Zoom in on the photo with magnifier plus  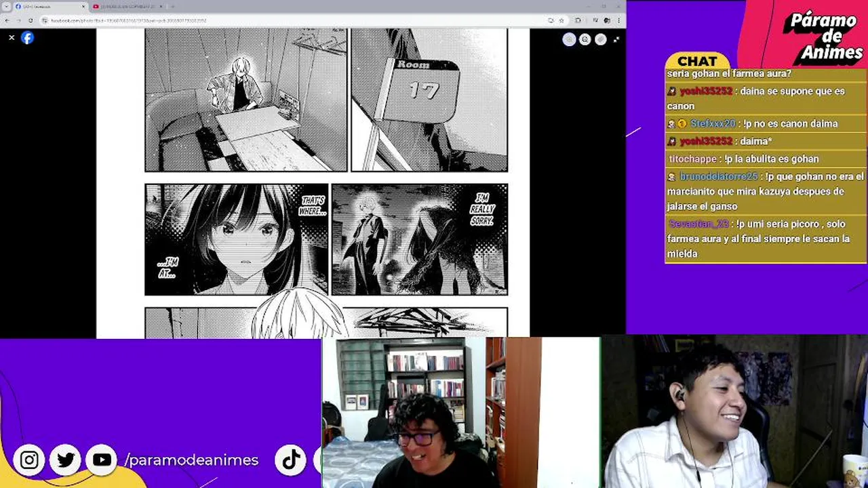(x=569, y=39)
